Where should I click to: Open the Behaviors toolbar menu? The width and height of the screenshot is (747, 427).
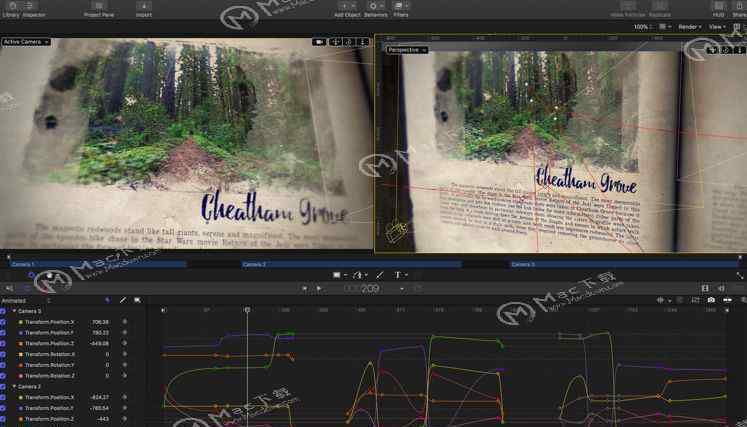376,9
